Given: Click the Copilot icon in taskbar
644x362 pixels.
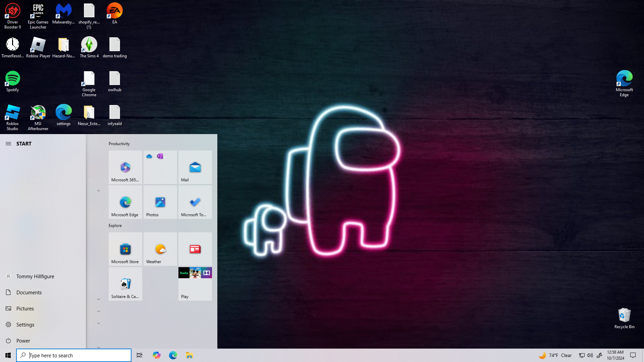Looking at the screenshot, I should (x=156, y=355).
